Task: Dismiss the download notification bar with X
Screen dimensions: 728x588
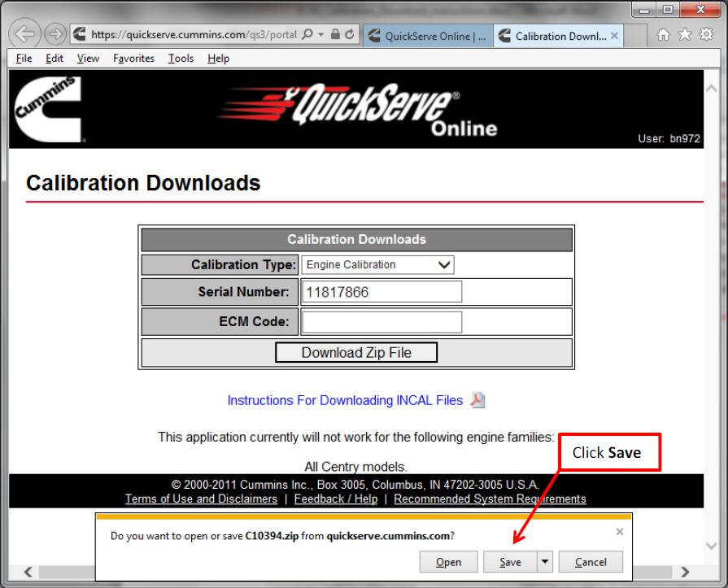Action: point(619,532)
